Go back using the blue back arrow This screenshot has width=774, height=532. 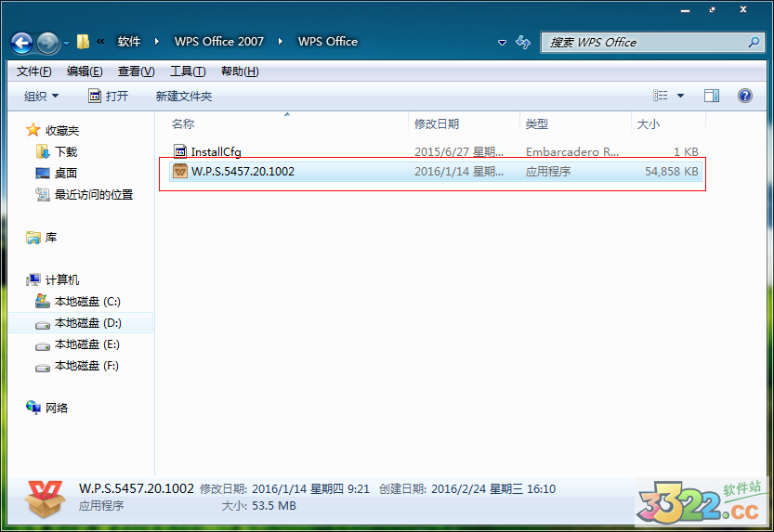pos(21,43)
